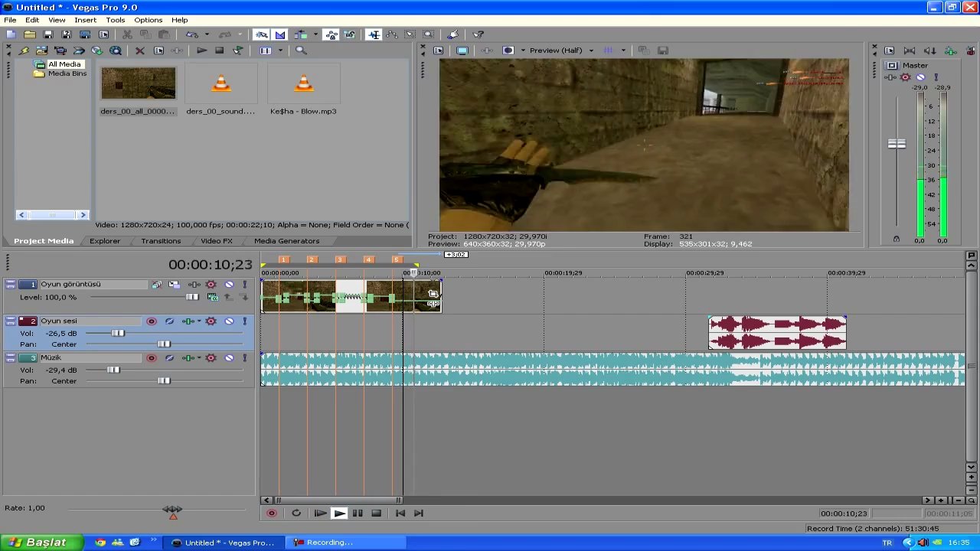Screen dimensions: 980x551
Task: Click the Master bus fader handle
Action: pyautogui.click(x=897, y=143)
